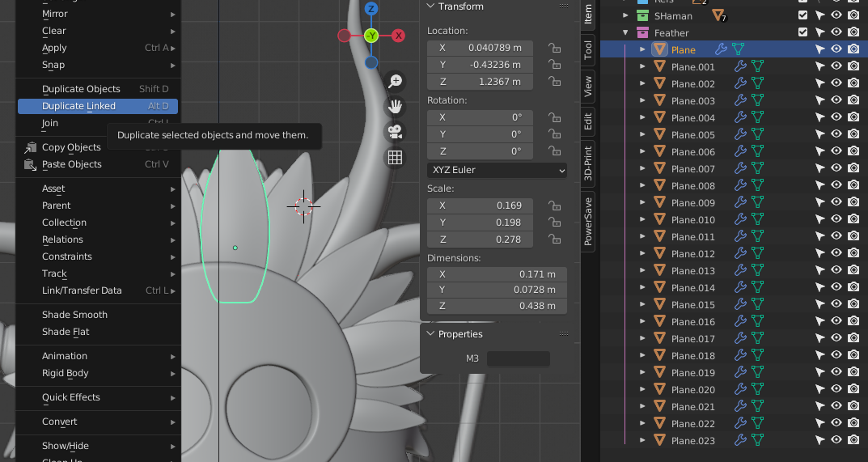Select the Join menu entry

click(50, 123)
